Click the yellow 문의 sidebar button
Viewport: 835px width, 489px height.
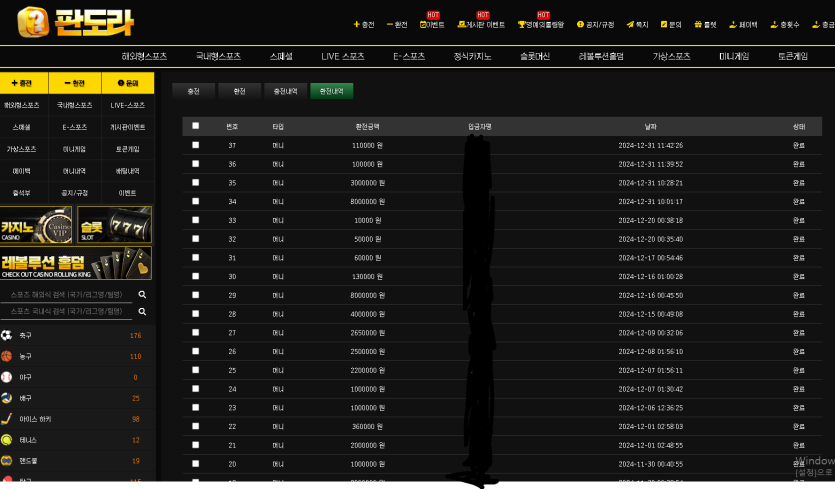(x=128, y=83)
